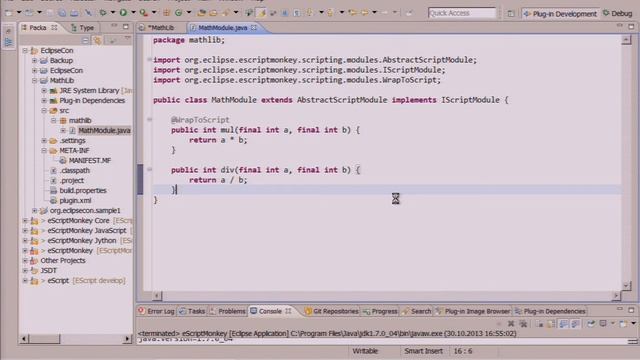This screenshot has height=360, width=640.
Task: Switch to Type Hierarchy tab
Action: (x=82, y=28)
